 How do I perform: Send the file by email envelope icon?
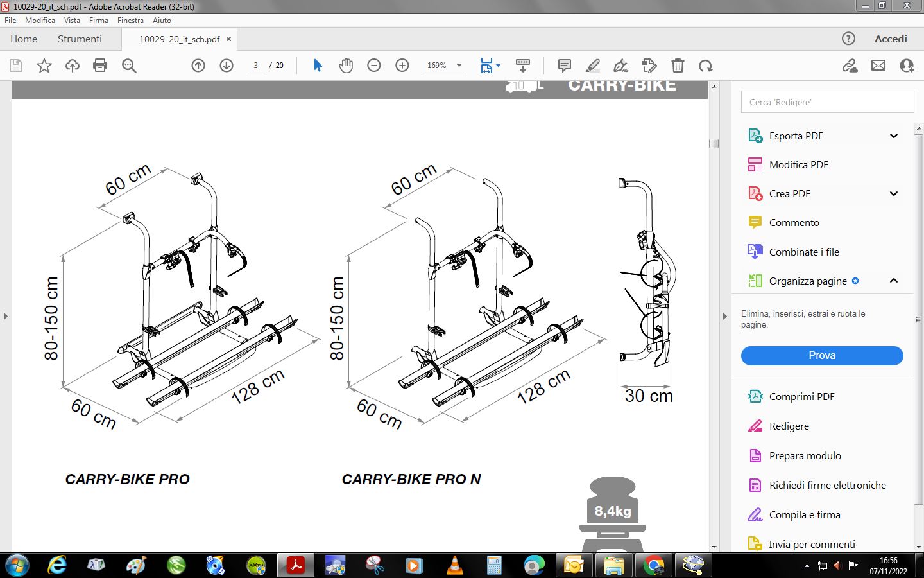(878, 66)
